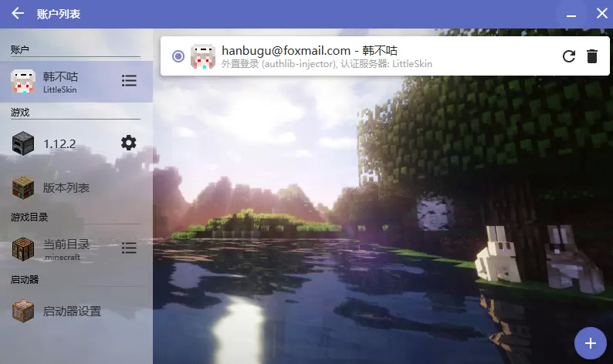Select the 韩不咕 LittleSkin account entry
This screenshot has width=613, height=364.
pos(76,82)
